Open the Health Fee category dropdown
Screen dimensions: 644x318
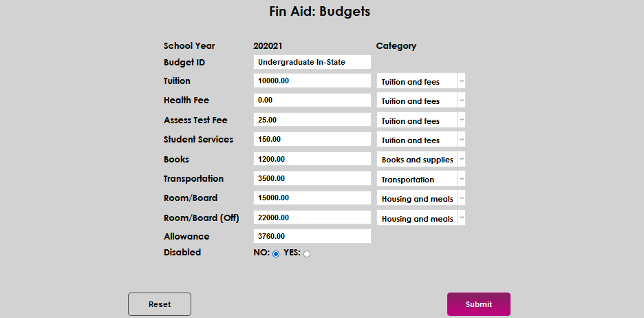[x=421, y=101]
